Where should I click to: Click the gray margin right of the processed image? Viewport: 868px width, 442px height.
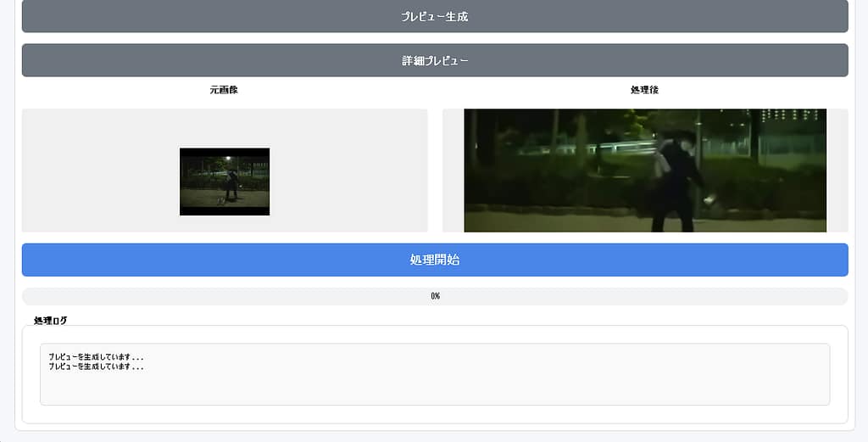(837, 171)
